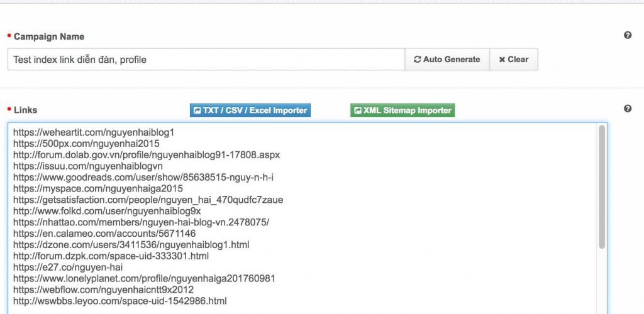Click the weheartit.com/nguyenhaiblog1 link line

coord(94,133)
